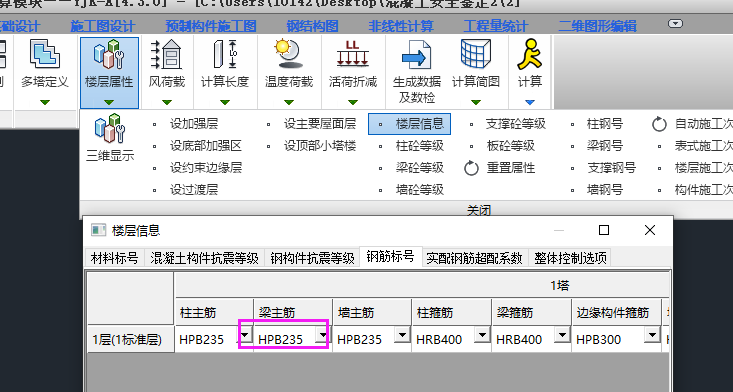Switch to the 施工图设计 ribbon tab
The width and height of the screenshot is (733, 392).
(103, 26)
